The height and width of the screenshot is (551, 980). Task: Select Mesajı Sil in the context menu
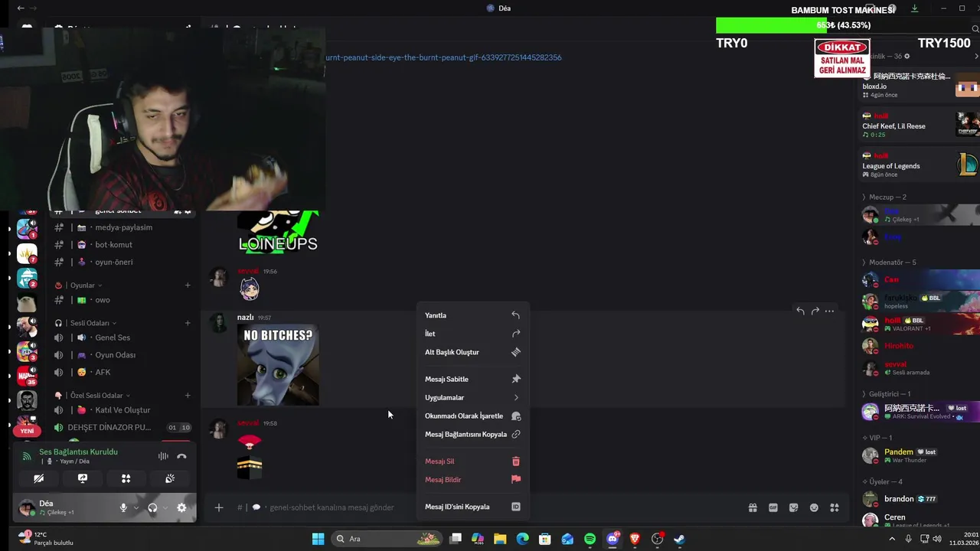tap(472, 461)
